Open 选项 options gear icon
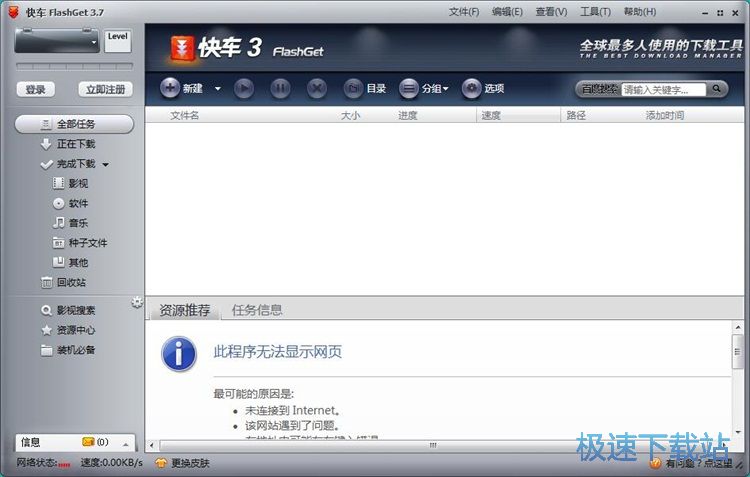Screen dimensions: 750x477 pyautogui.click(x=472, y=89)
